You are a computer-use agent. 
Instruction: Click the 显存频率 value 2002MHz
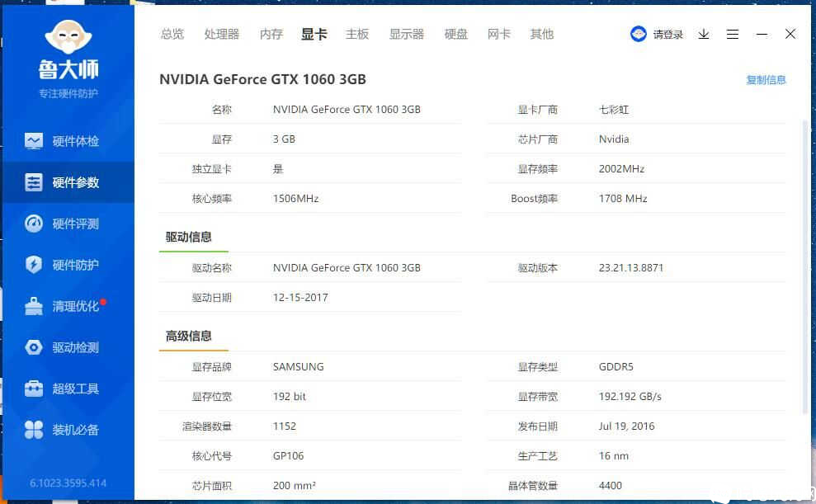621,169
